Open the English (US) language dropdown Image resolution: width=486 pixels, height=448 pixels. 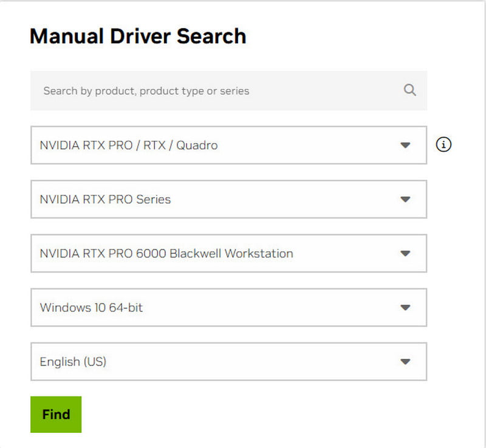tap(228, 361)
